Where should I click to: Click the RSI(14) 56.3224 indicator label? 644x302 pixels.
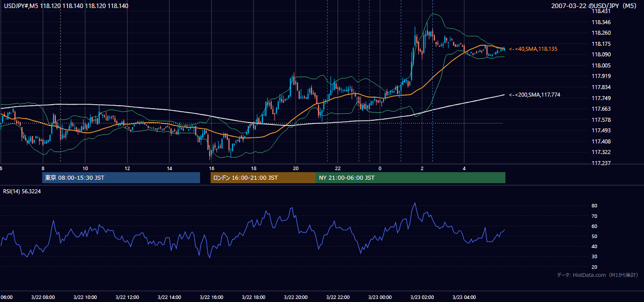(22, 191)
